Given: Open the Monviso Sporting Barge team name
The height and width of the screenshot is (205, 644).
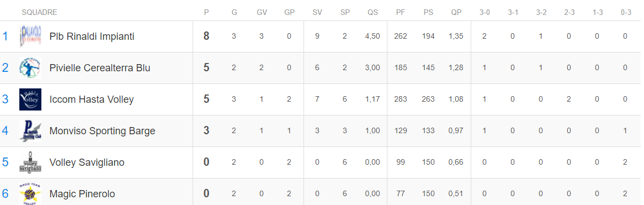Looking at the screenshot, I should pos(102,131).
